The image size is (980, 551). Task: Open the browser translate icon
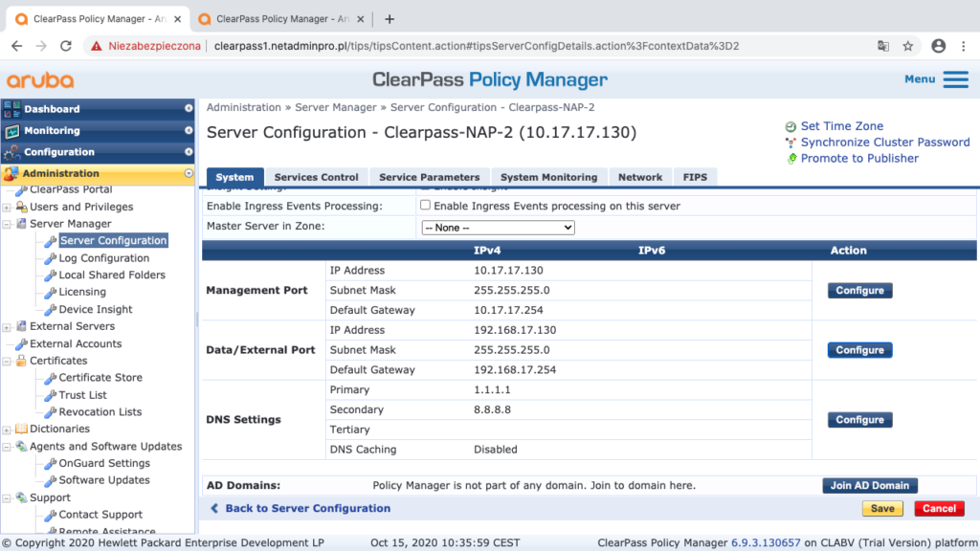click(883, 46)
